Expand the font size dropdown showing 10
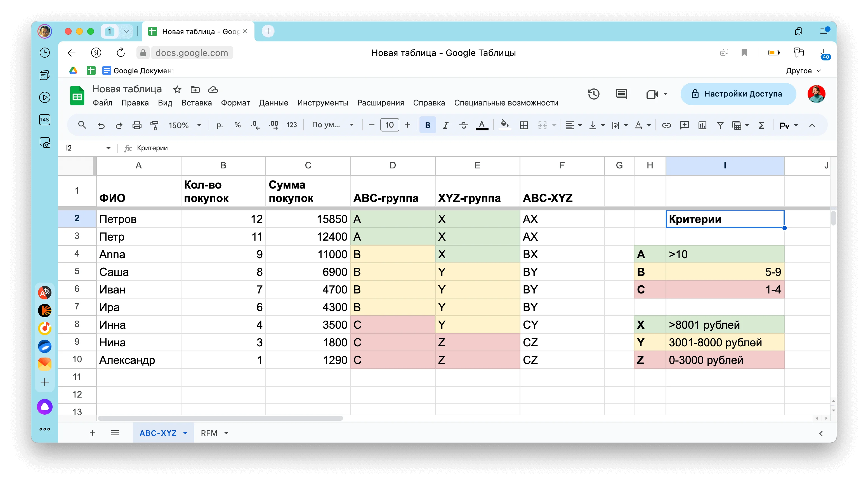The height and width of the screenshot is (484, 868). [389, 124]
